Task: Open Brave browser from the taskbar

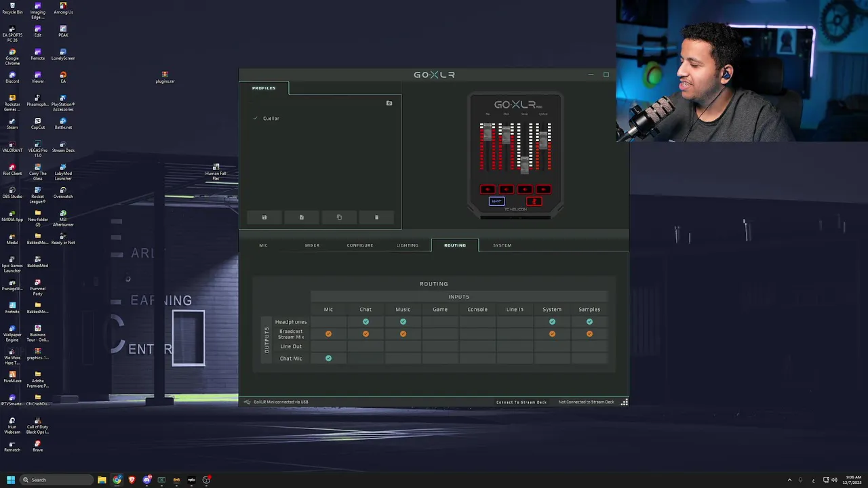Action: [132, 480]
